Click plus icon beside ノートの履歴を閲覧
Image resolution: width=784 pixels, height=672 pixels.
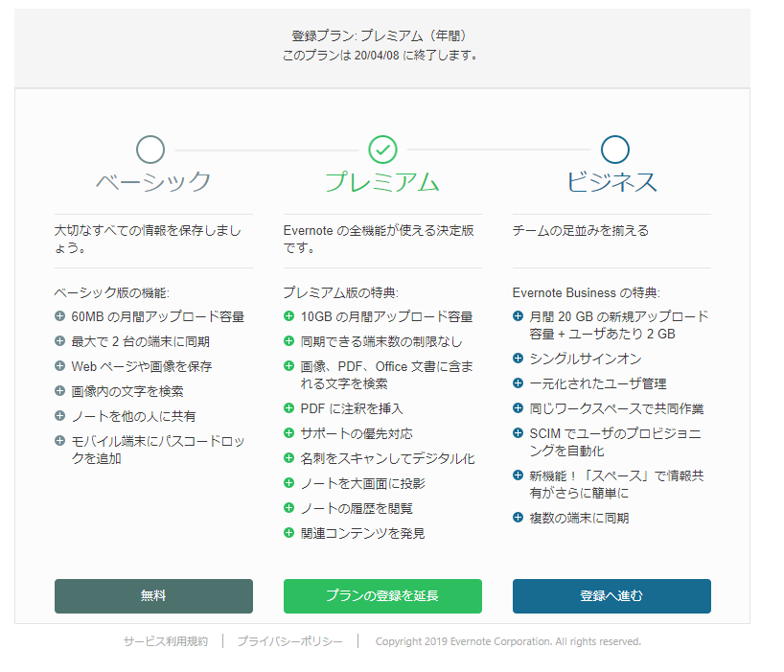pos(289,508)
